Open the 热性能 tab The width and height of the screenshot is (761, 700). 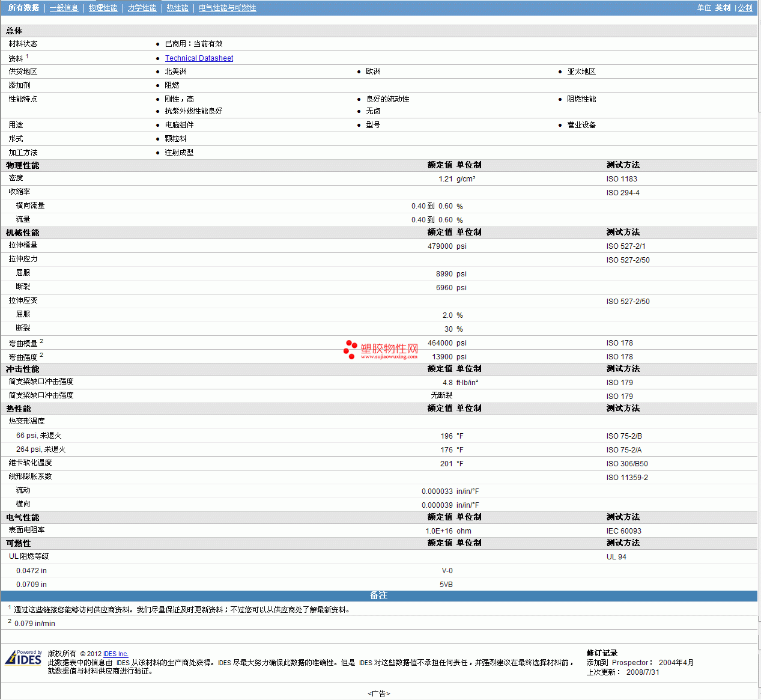tap(177, 8)
